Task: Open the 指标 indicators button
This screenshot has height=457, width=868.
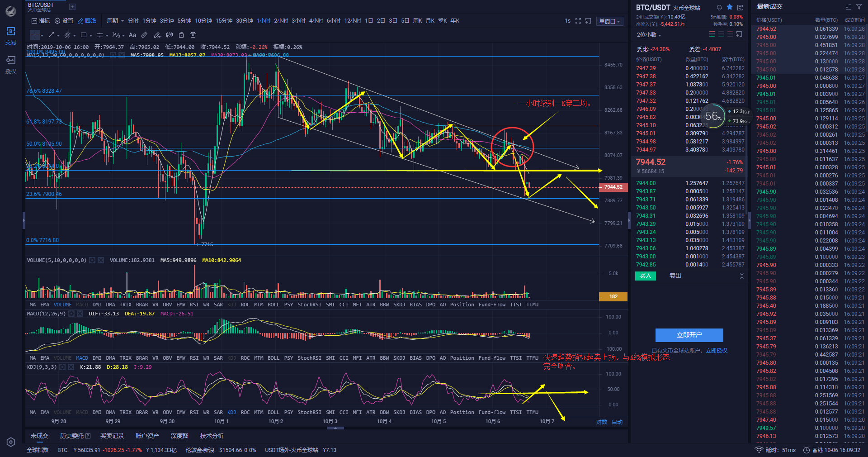Action: coord(41,21)
